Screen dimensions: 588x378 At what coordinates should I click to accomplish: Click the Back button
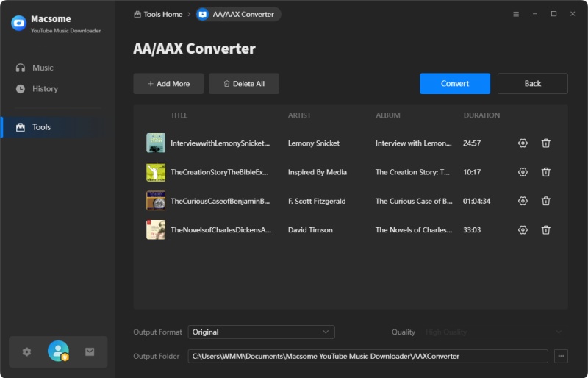pos(532,84)
